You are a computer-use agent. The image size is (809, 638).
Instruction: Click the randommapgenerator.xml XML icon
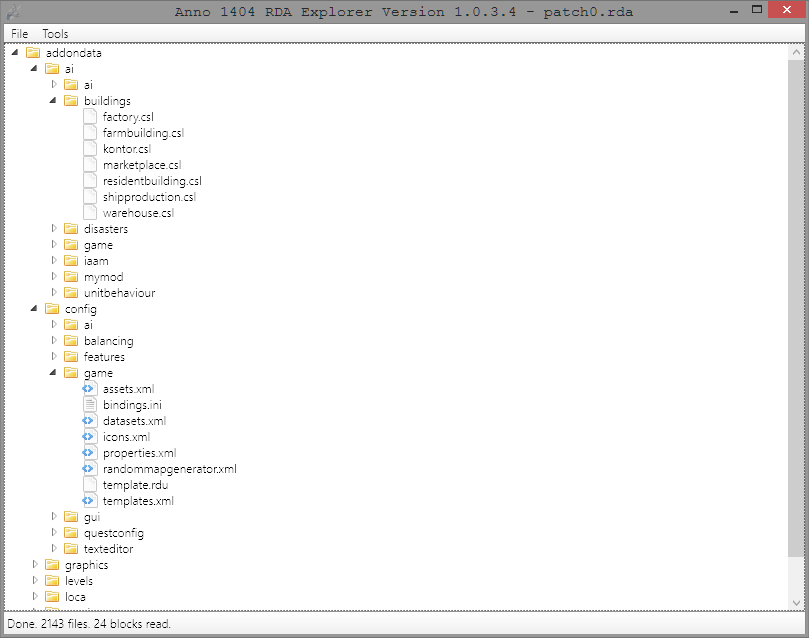(89, 468)
